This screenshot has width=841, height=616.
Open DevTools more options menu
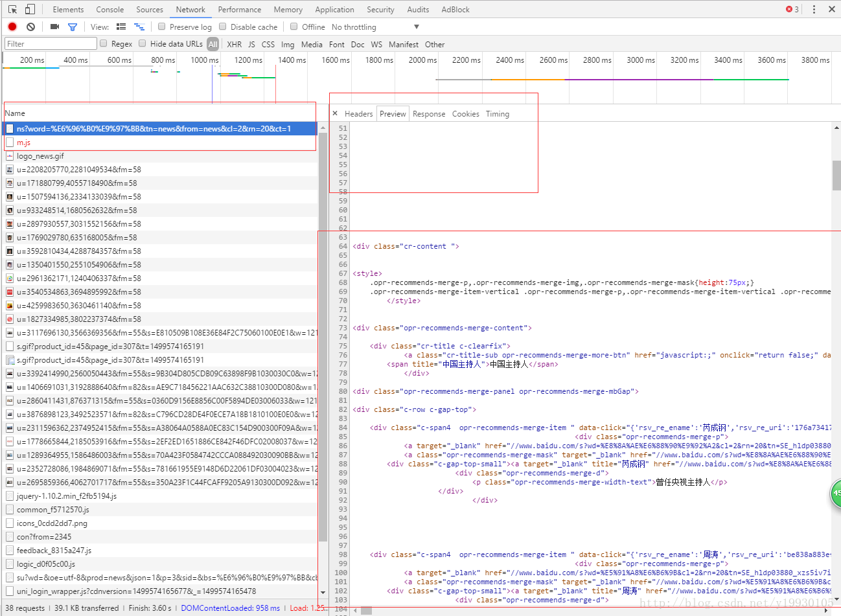pos(813,9)
